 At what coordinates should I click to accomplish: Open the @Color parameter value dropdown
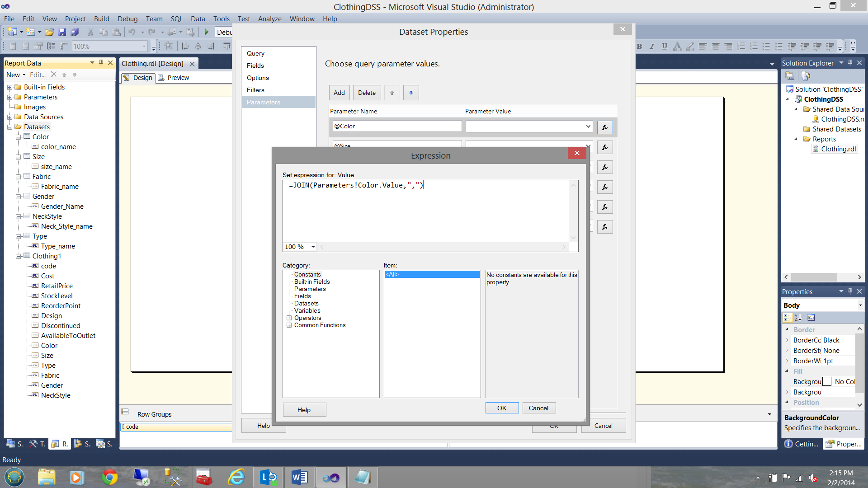click(x=588, y=127)
